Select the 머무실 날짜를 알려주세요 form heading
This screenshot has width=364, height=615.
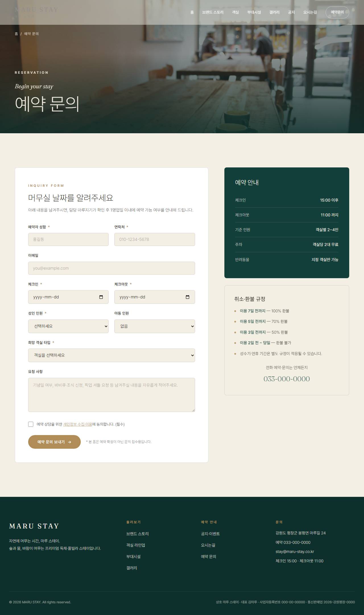71,198
